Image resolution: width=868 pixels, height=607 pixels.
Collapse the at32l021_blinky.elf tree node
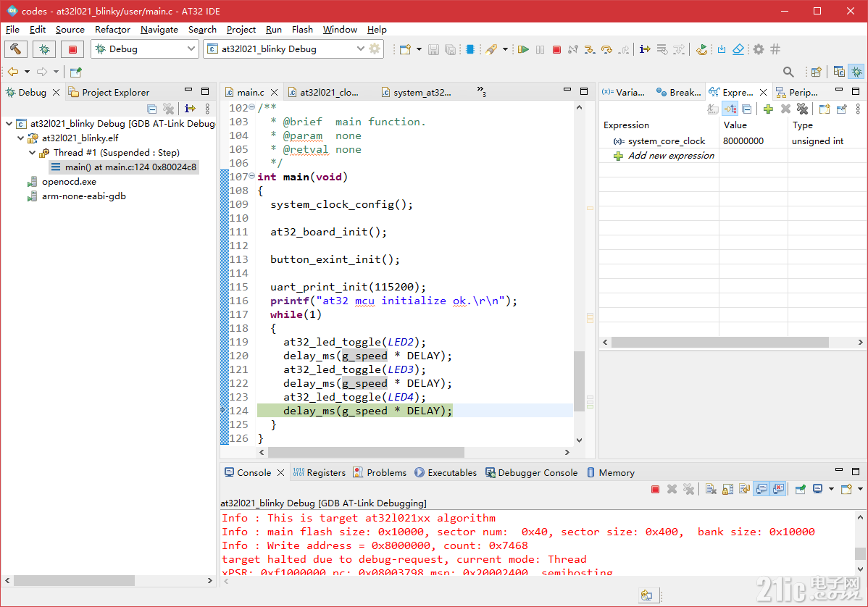(21, 138)
